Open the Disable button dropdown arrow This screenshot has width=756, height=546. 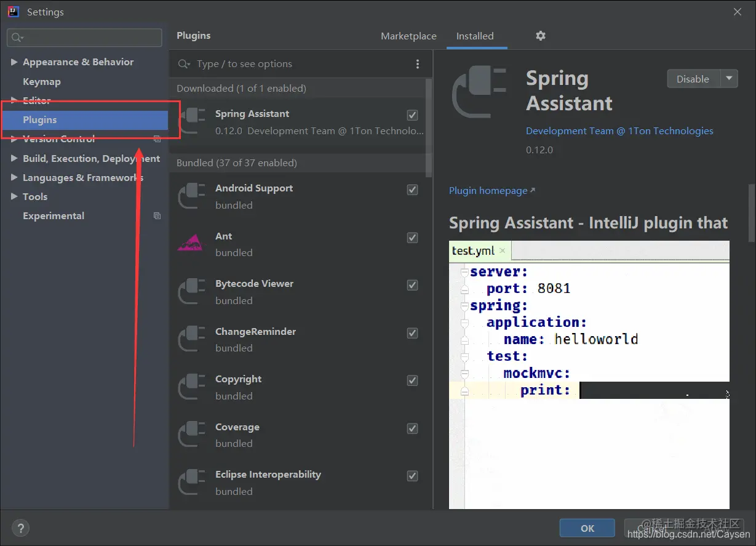(x=729, y=79)
